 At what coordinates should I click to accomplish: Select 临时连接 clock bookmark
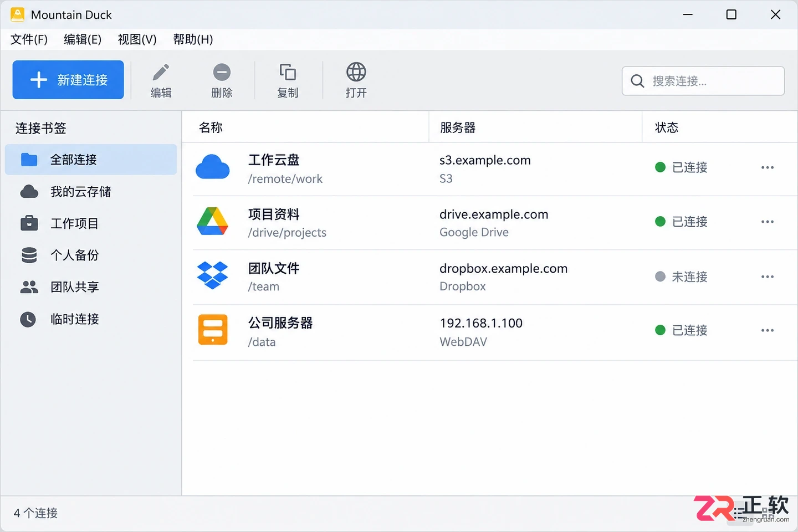[91, 319]
